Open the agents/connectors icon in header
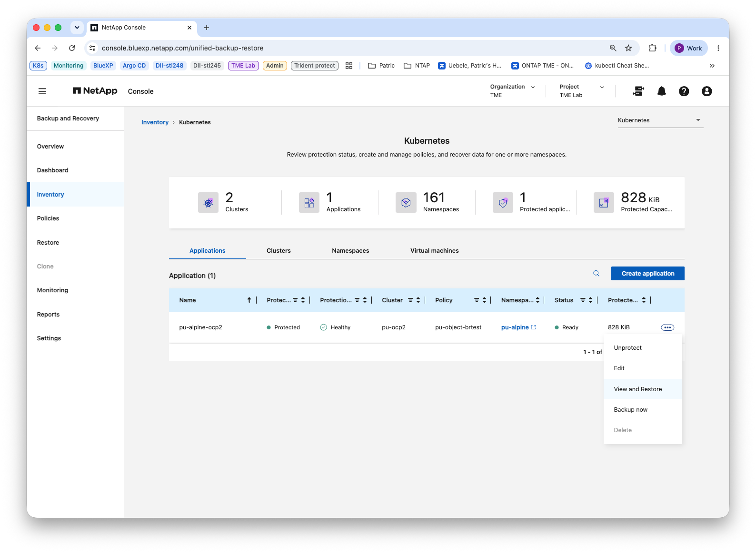Viewport: 756px width, 553px height. coord(638,91)
